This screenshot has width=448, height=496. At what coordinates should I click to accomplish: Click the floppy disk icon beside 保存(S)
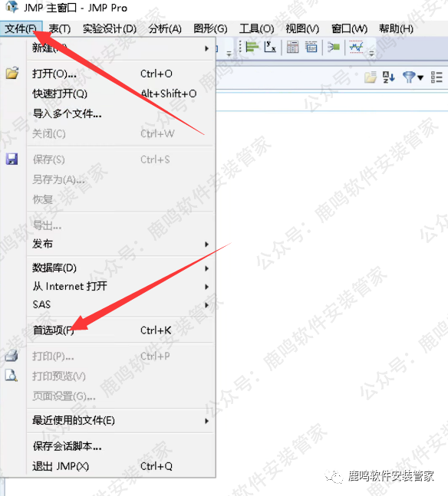click(x=12, y=159)
